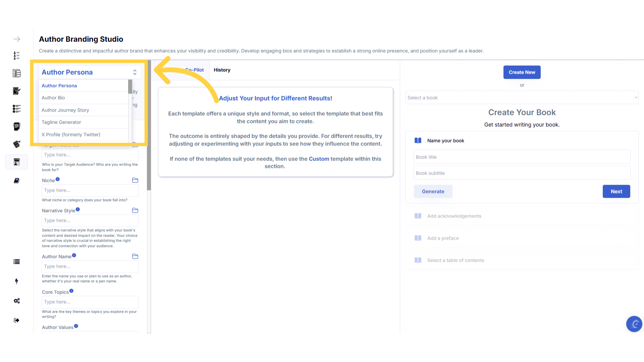Choose Author Journey Story from template list
Image resolution: width=644 pixels, height=362 pixels.
(x=83, y=110)
